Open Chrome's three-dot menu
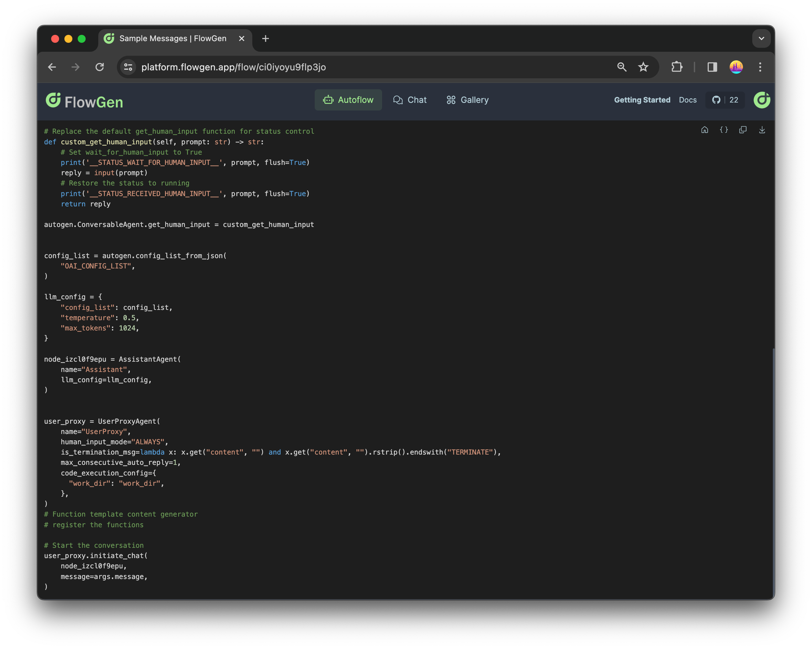The width and height of the screenshot is (812, 649). click(x=760, y=67)
